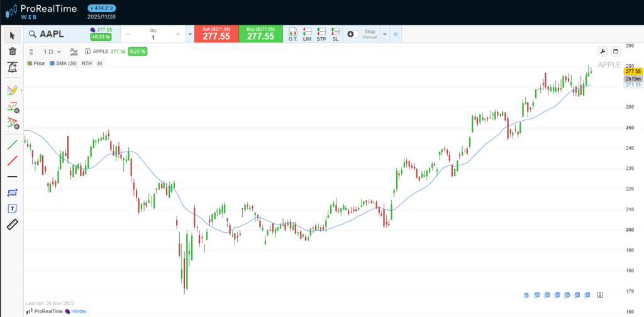Click the first blue document event icon
644x317 pixels.
(526, 295)
